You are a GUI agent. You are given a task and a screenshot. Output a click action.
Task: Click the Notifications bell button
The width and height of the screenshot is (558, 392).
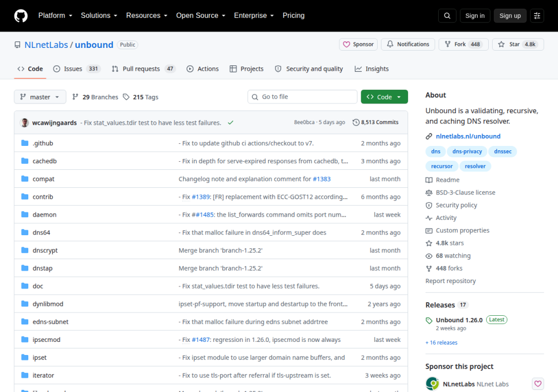coord(408,45)
